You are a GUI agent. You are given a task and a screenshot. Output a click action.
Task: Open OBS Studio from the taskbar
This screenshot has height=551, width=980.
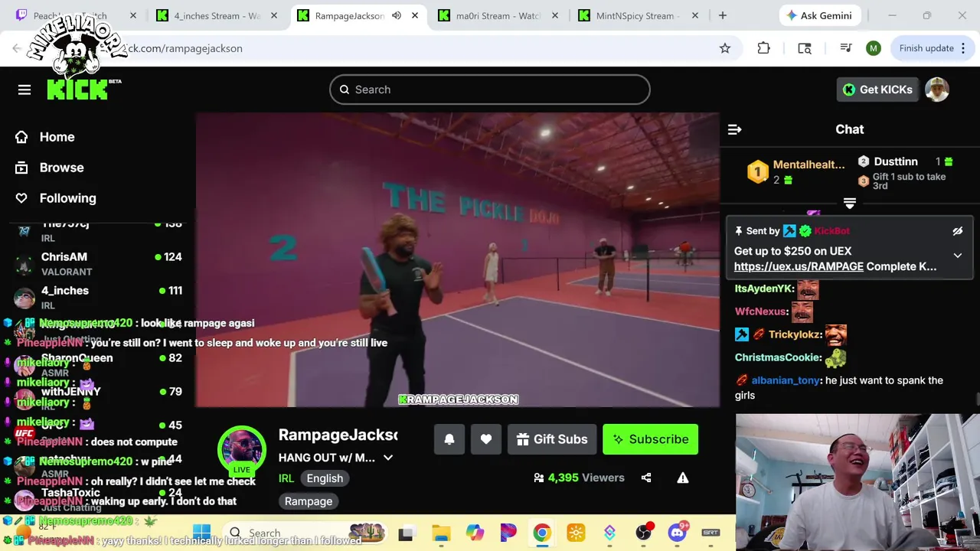click(643, 533)
